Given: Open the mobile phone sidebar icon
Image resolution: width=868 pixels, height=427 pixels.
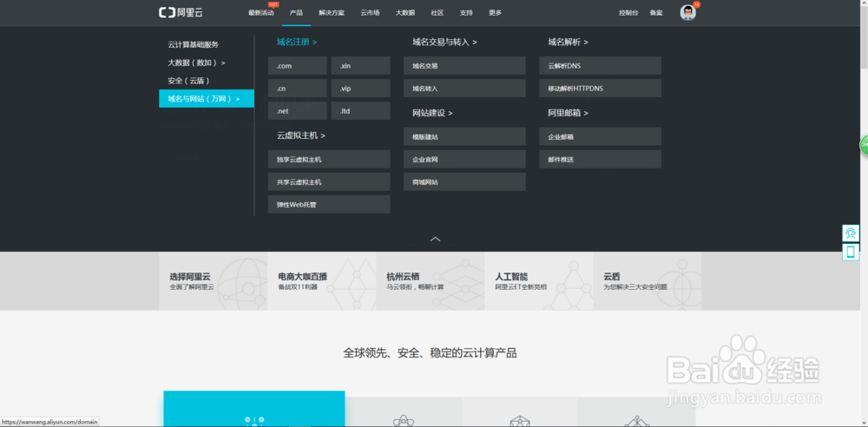Looking at the screenshot, I should tap(851, 253).
